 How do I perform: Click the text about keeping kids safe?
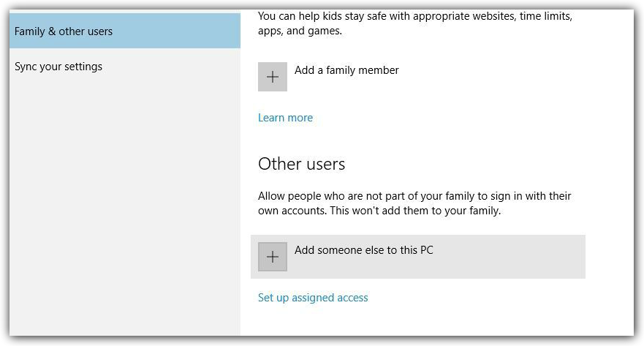pyautogui.click(x=414, y=23)
